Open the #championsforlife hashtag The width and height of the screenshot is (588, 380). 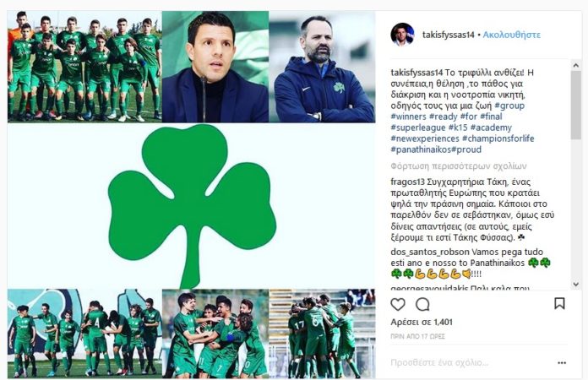498,138
